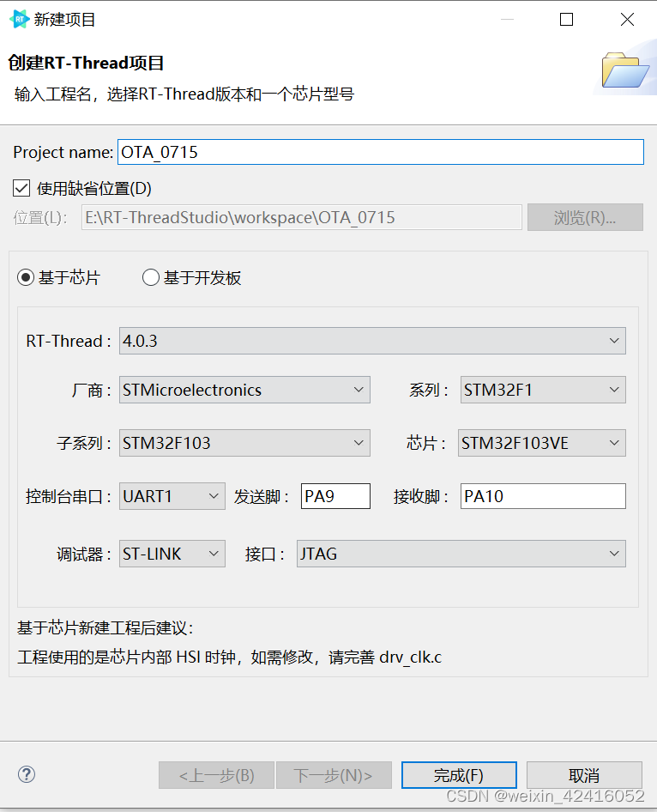Click the 取消 button

(584, 775)
